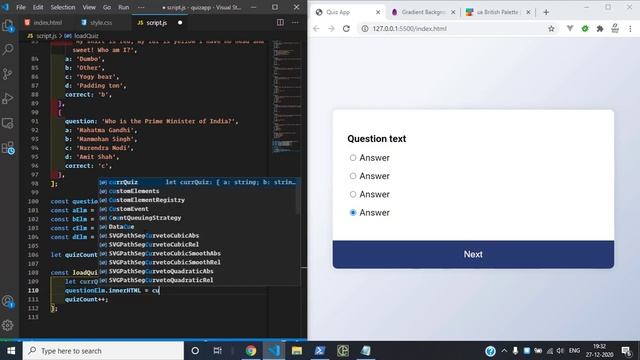Open PowerShell from the taskbar
Screen dimensions: 640x360
point(320,351)
